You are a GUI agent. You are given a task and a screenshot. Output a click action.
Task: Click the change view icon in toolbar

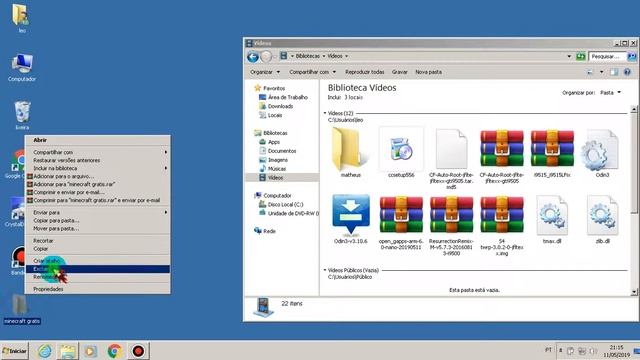[590, 72]
